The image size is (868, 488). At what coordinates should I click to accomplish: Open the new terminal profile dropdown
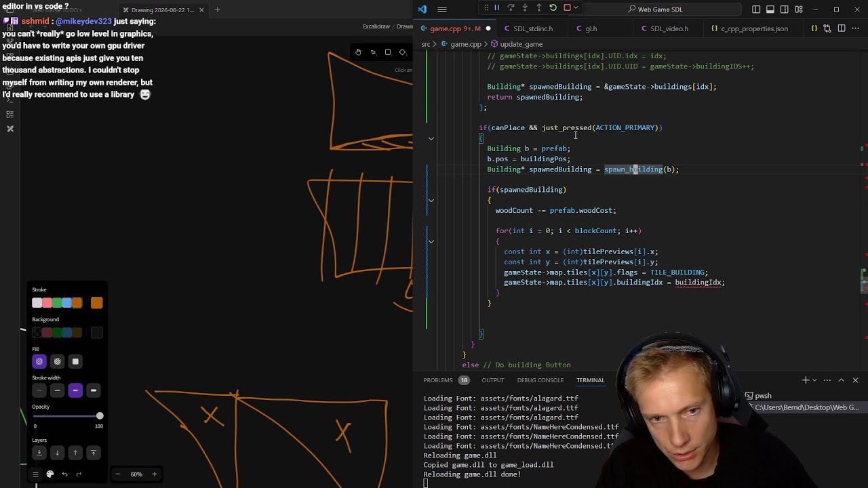tap(814, 380)
